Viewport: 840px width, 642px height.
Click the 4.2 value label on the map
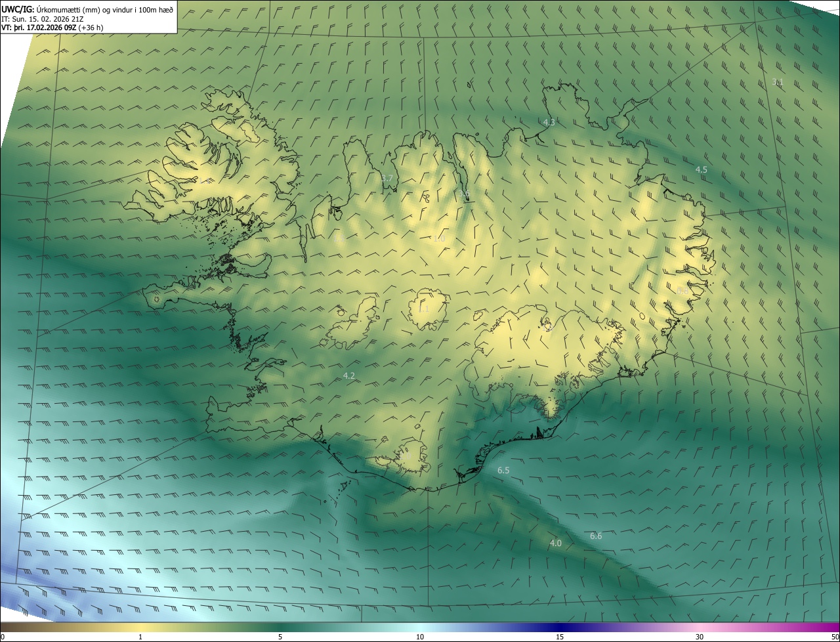(x=349, y=375)
